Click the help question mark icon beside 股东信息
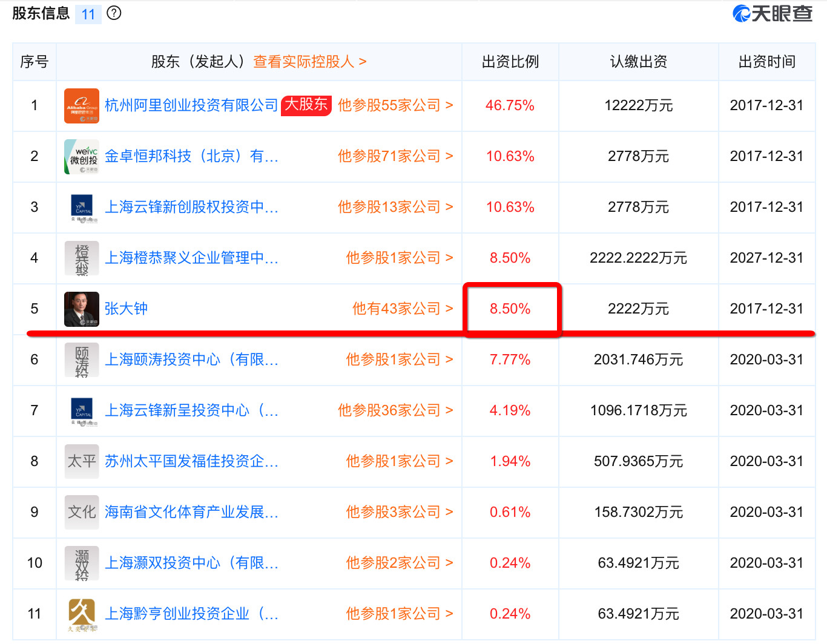This screenshot has width=827, height=644. coord(114,13)
